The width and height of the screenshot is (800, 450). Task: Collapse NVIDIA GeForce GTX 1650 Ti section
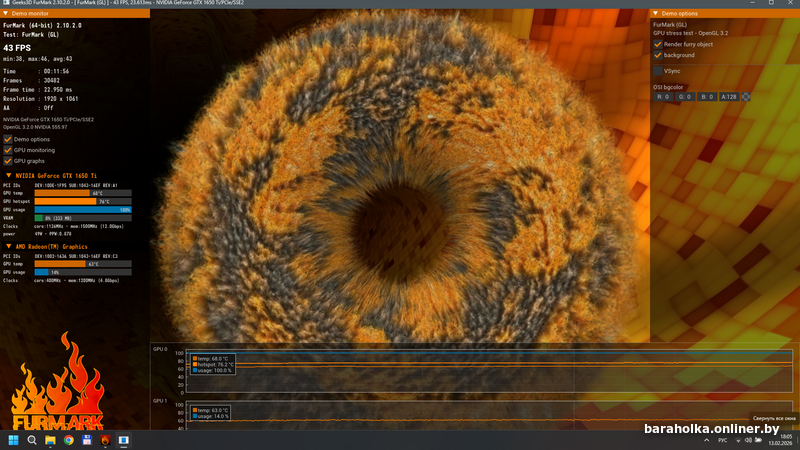9,176
